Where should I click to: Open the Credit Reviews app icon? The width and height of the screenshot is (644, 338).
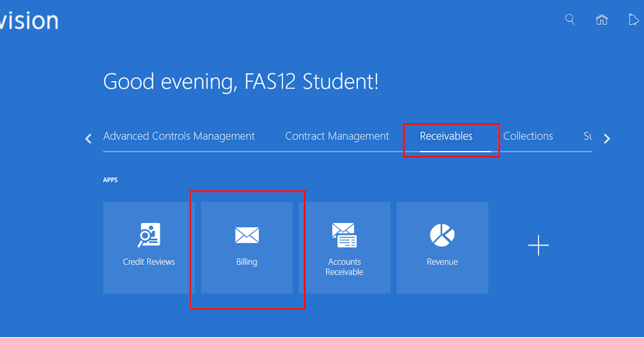tap(149, 236)
